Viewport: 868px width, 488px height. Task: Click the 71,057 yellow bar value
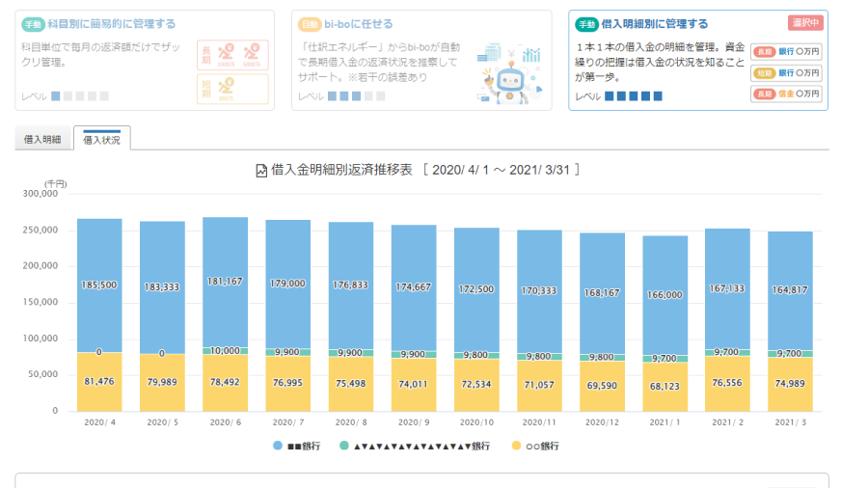pyautogui.click(x=538, y=385)
